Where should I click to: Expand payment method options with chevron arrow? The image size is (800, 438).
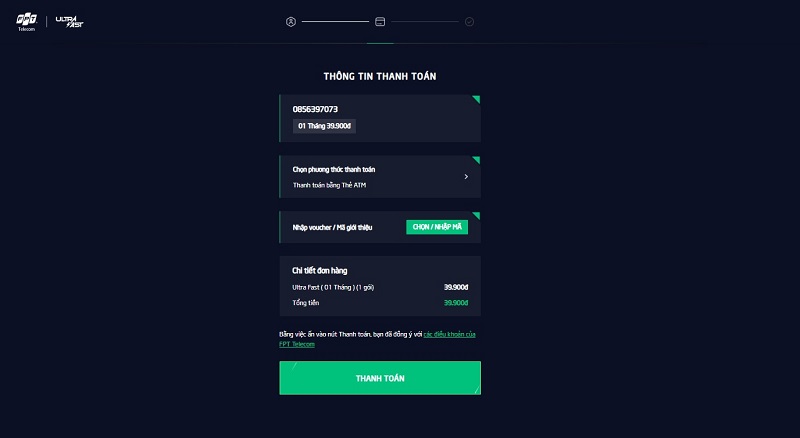(x=466, y=177)
